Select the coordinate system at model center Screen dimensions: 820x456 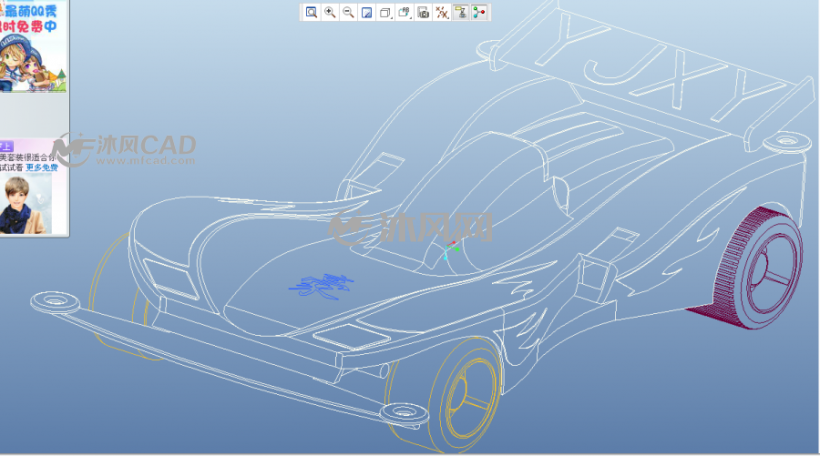coord(450,250)
